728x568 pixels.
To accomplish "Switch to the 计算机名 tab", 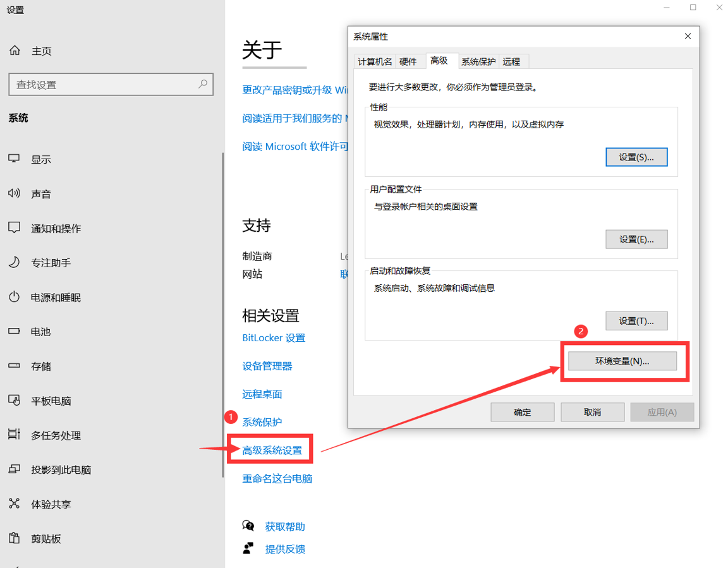I will (375, 62).
